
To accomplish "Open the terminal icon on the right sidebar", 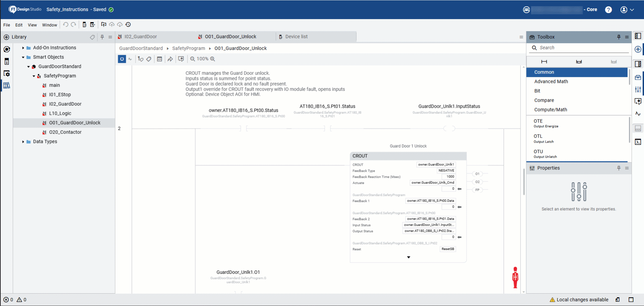I will 638,142.
